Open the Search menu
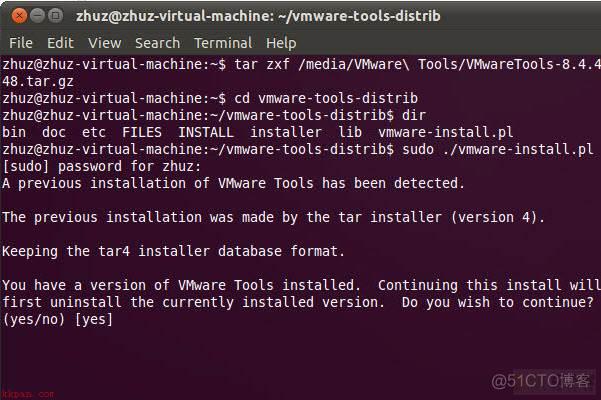The image size is (601, 400). [157, 43]
